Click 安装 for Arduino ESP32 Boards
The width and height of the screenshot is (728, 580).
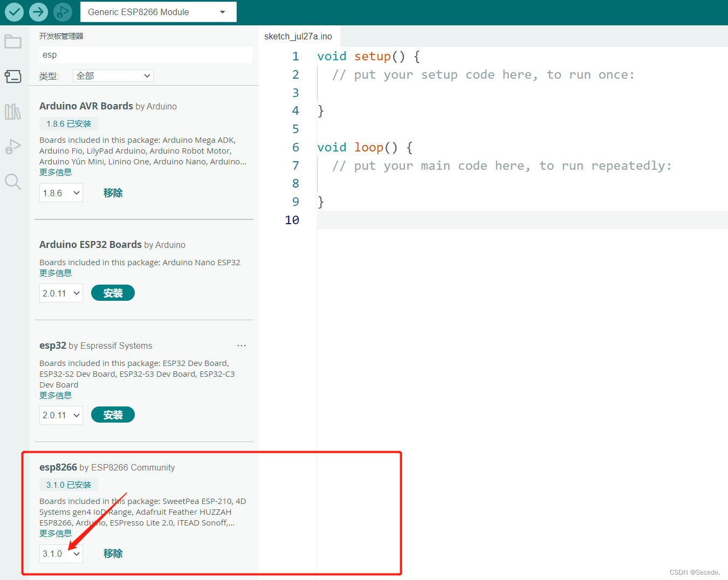coord(113,293)
